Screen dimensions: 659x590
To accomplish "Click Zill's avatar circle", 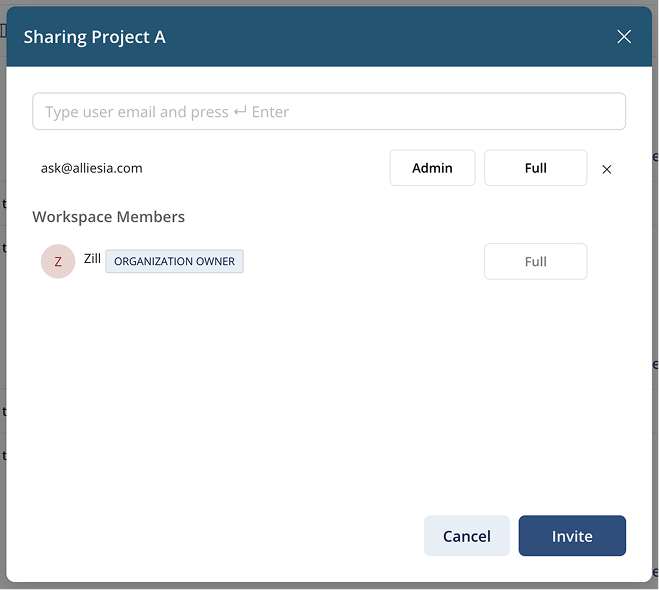I will [x=58, y=262].
